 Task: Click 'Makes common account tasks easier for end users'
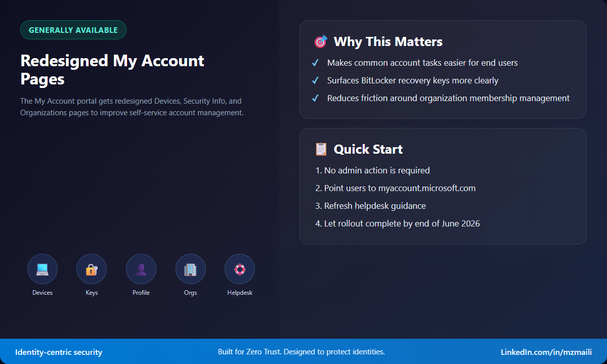point(422,63)
